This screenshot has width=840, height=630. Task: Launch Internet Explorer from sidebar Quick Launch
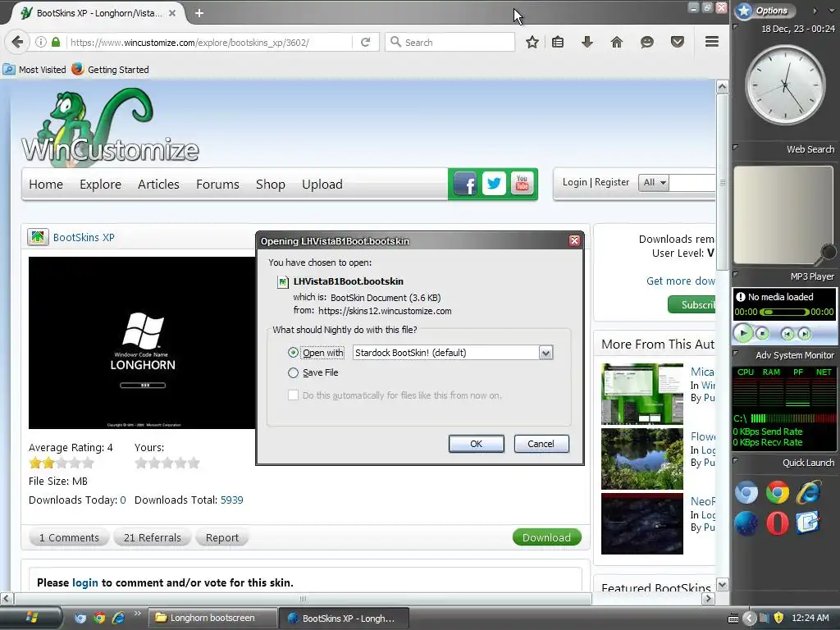[x=808, y=492]
